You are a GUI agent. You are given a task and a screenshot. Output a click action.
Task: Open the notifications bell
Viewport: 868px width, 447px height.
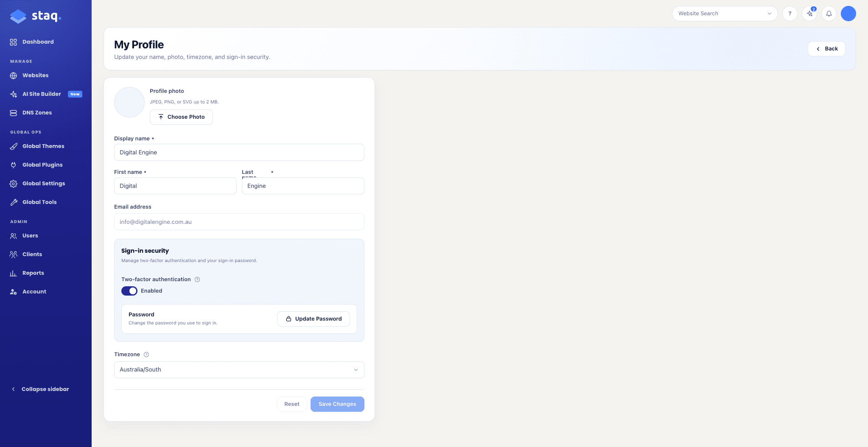click(829, 14)
